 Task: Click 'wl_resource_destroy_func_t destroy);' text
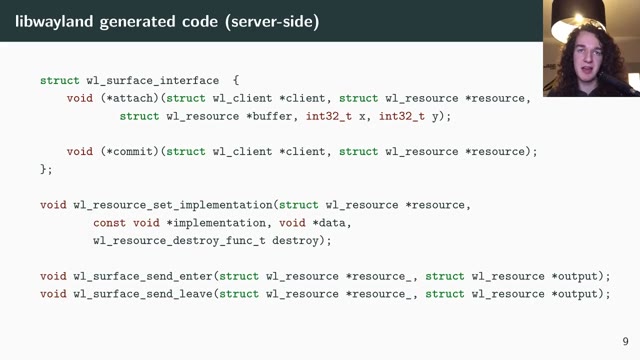coord(212,241)
